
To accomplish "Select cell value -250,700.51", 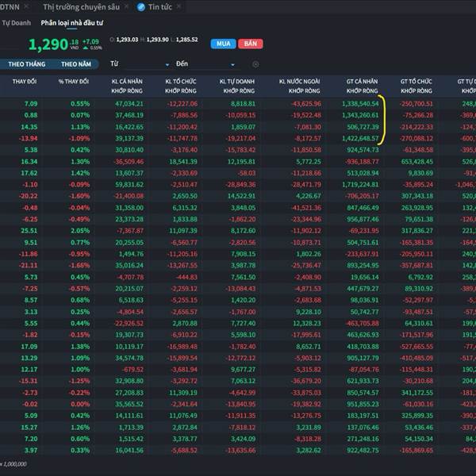I will 416,104.
